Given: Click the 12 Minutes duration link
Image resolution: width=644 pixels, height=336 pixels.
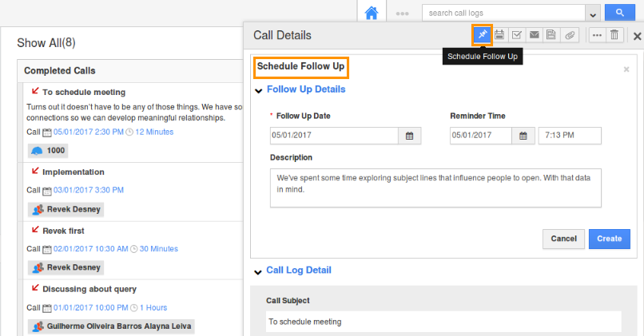Looking at the screenshot, I should [x=154, y=132].
